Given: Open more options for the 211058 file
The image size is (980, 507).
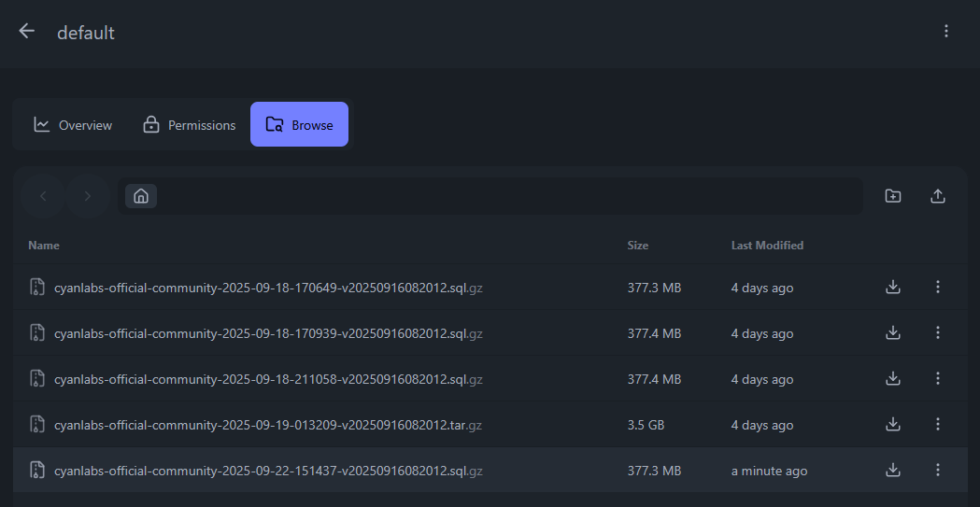Looking at the screenshot, I should (x=938, y=378).
